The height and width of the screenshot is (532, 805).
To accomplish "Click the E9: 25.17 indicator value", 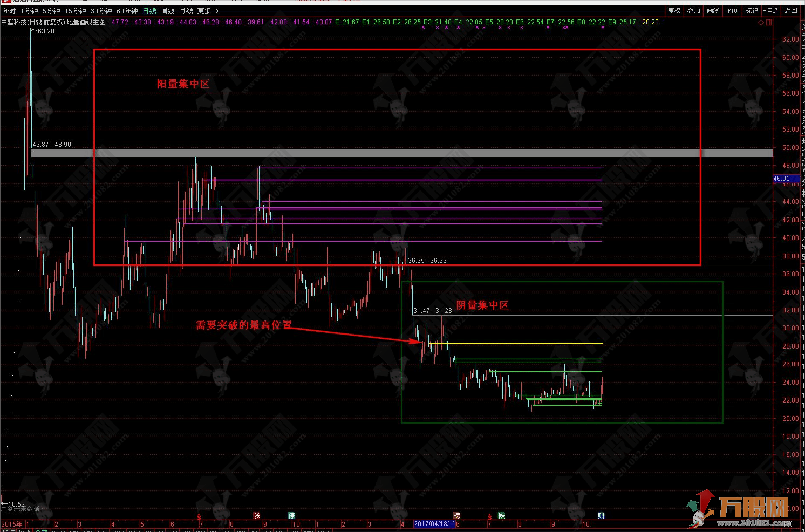I will coord(622,22).
